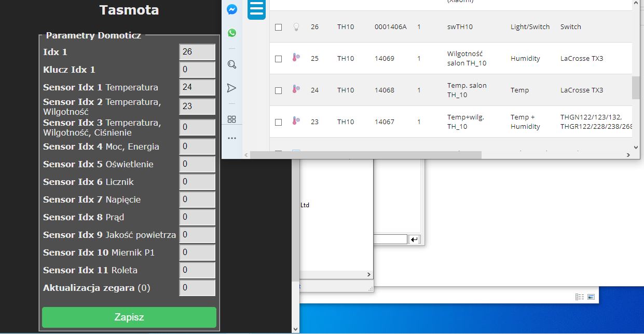Focus the Sensor Idx 9 Jakość powietrza field
This screenshot has width=644, height=334.
click(x=197, y=235)
